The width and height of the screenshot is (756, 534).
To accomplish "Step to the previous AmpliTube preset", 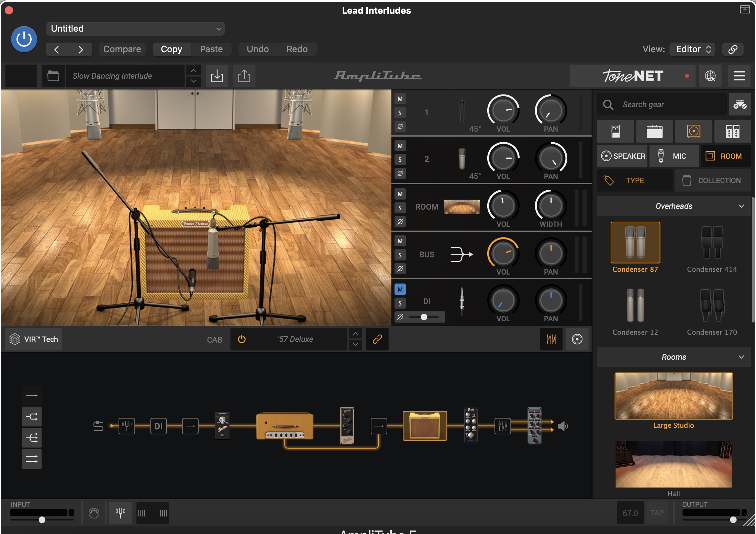I will click(194, 70).
